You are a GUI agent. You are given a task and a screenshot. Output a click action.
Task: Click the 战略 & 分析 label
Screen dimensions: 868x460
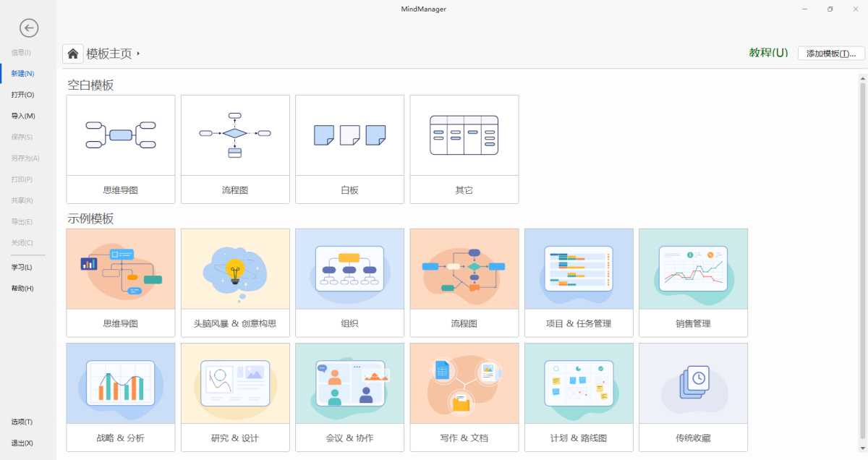click(x=121, y=438)
